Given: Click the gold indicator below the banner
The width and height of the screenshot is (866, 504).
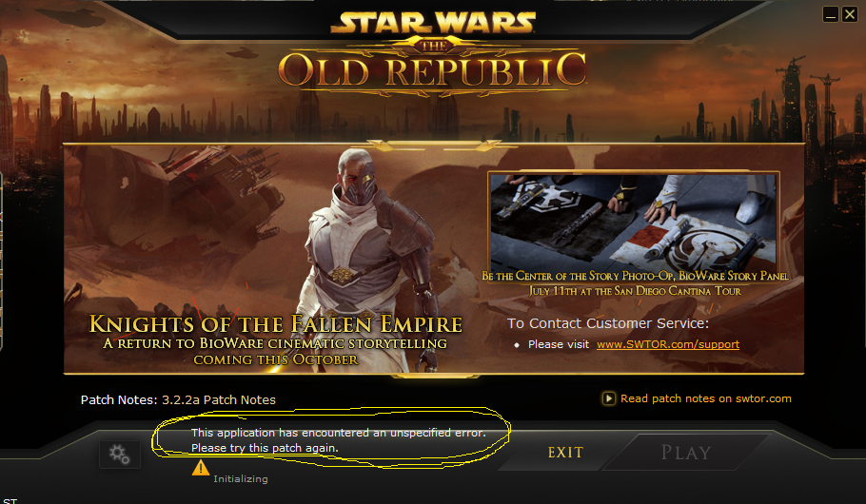Looking at the screenshot, I should (x=435, y=376).
